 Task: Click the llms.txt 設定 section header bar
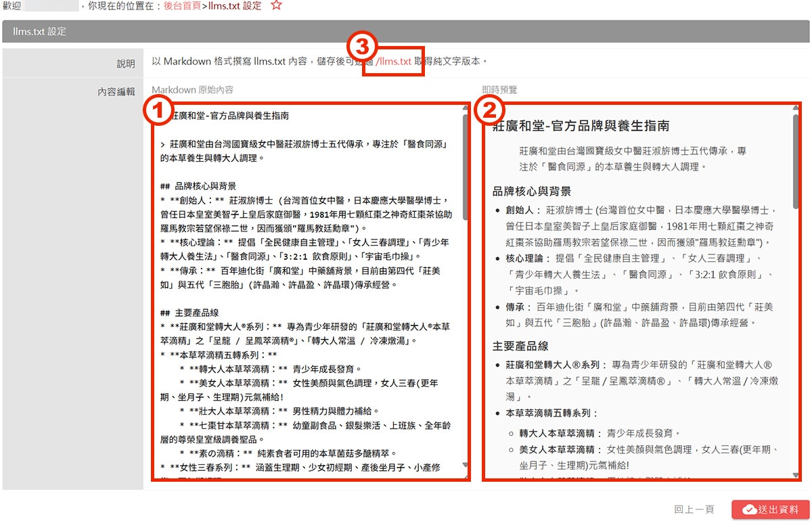pos(406,32)
